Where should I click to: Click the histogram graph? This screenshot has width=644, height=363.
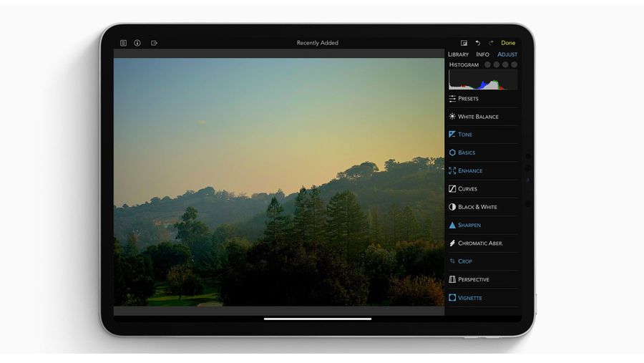[483, 79]
